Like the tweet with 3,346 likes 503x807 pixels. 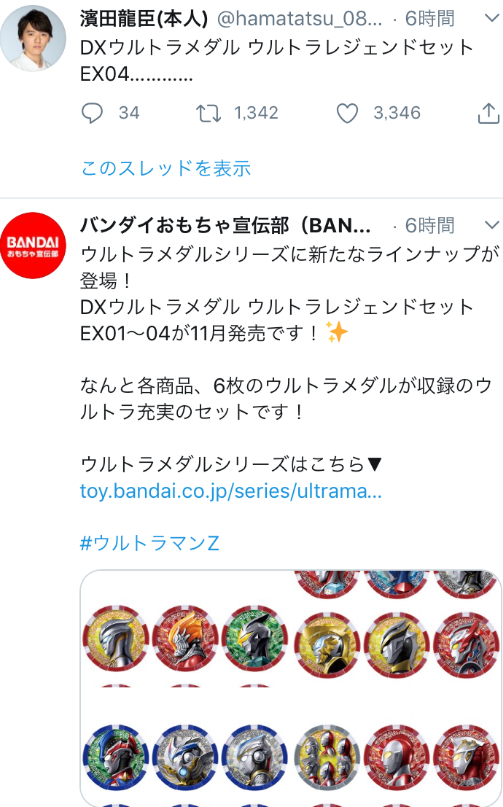coord(347,113)
